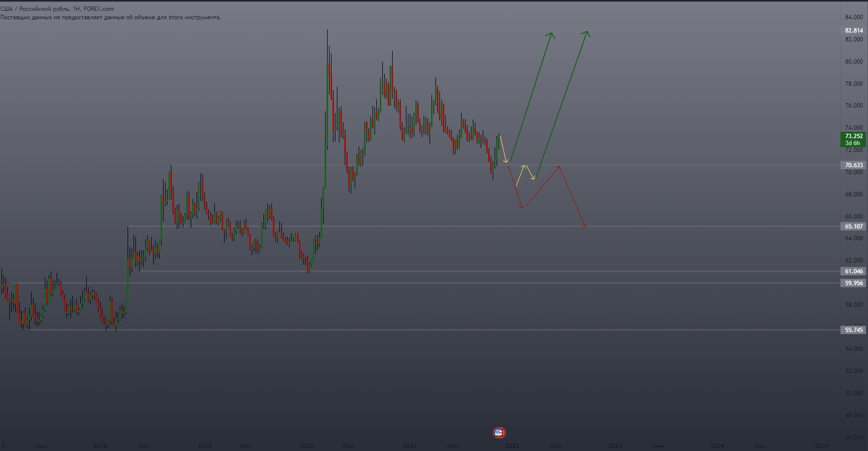Click the 2020 label on time axis
Image resolution: width=868 pixels, height=451 pixels.
click(x=307, y=446)
